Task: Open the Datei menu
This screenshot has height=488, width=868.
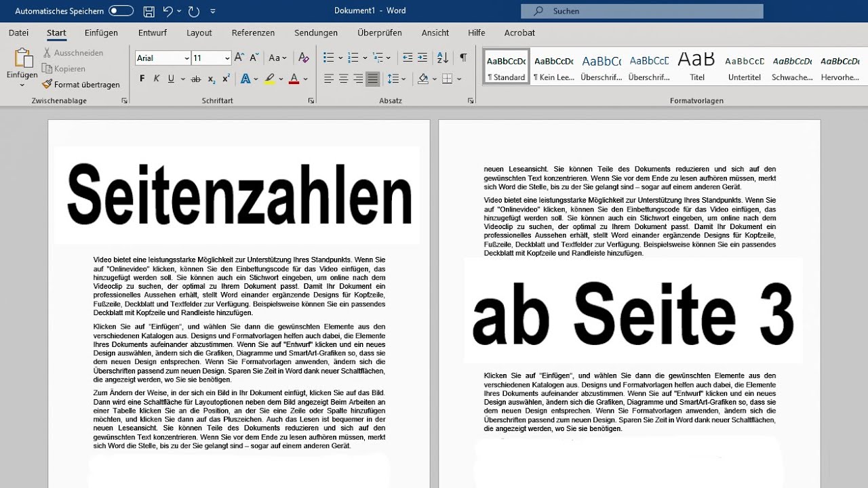Action: 18,33
